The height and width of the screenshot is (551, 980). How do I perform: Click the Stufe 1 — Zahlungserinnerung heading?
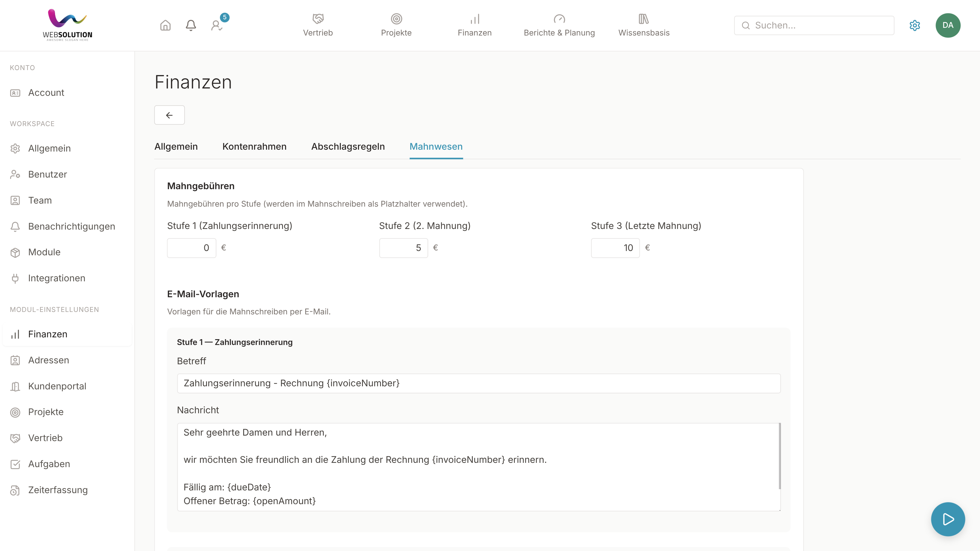[234, 342]
